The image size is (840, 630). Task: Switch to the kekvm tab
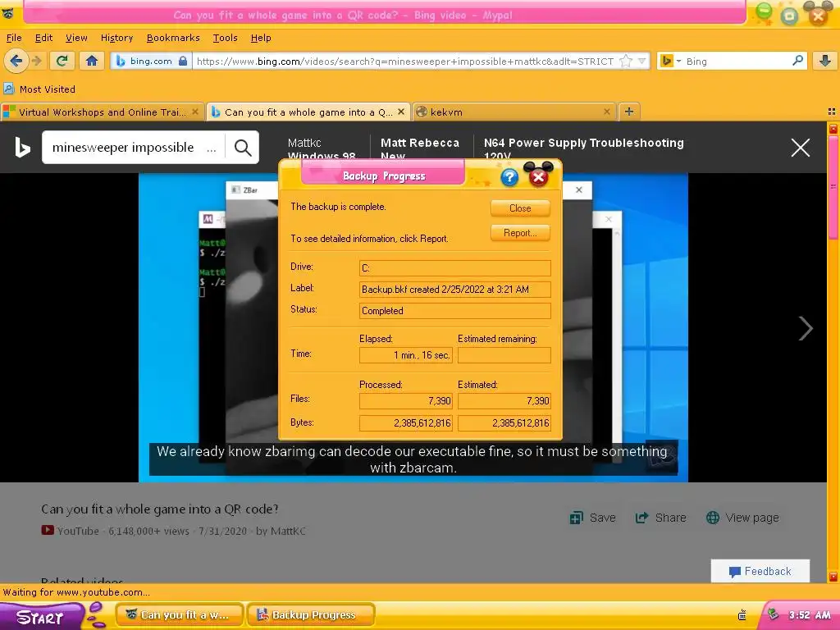tap(514, 112)
